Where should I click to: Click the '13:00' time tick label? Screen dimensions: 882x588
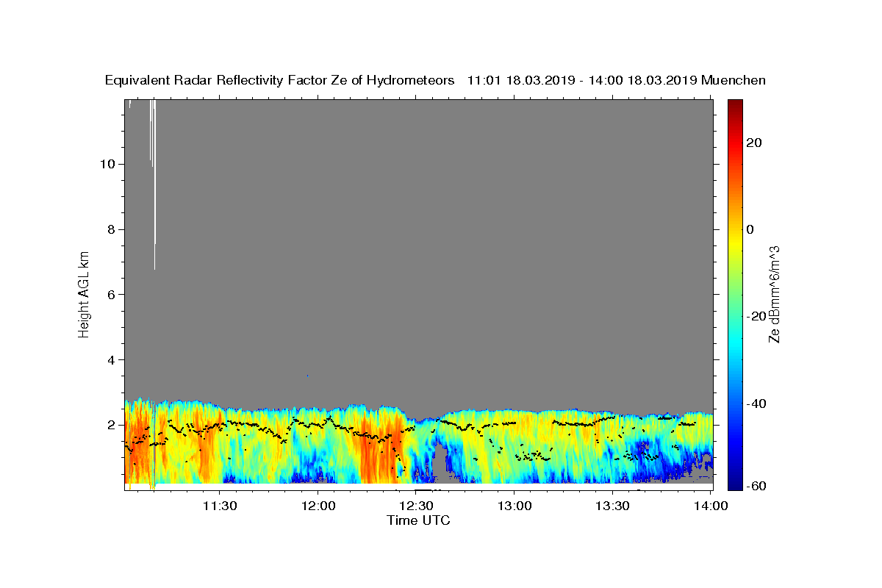coord(514,506)
